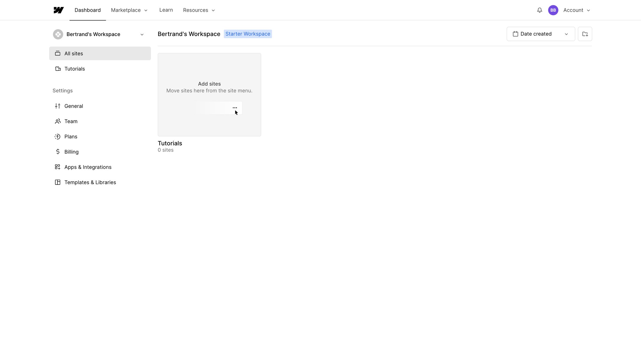Viewport: 641px width, 364px height.
Task: Open Apps & Integrations settings
Action: pos(100,167)
